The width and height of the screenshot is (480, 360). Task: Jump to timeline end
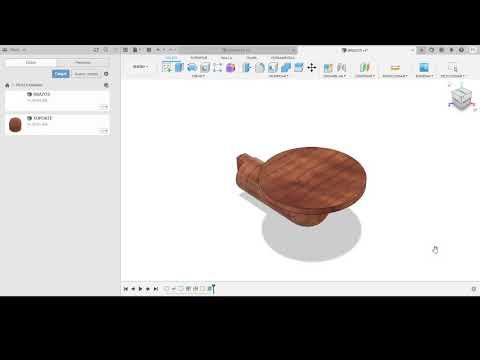pyautogui.click(x=155, y=289)
